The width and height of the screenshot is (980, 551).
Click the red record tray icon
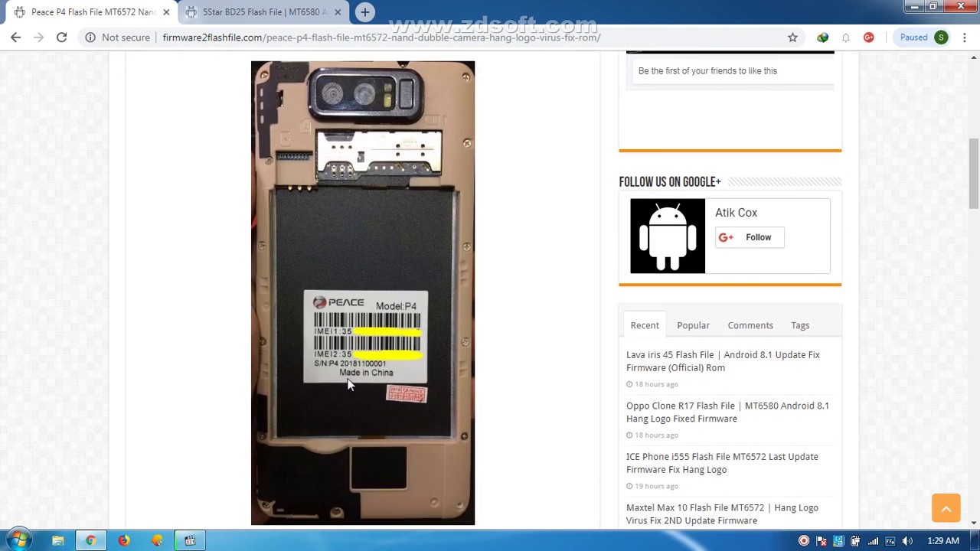pyautogui.click(x=804, y=541)
